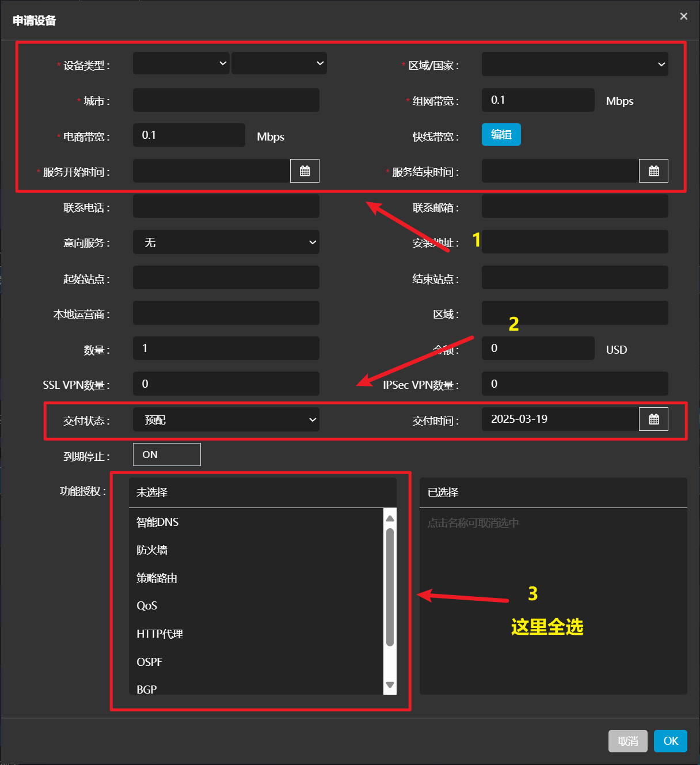Open the service start time calendar picker
Image resolution: width=700 pixels, height=765 pixels.
click(305, 171)
